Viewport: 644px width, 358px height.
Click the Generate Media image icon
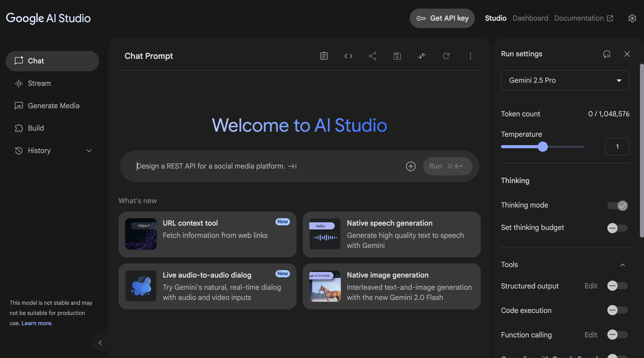[19, 106]
